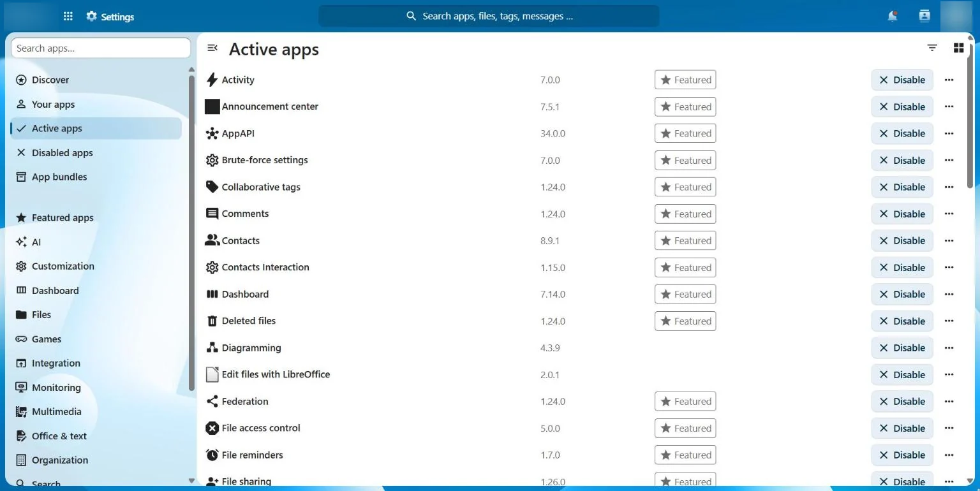The height and width of the screenshot is (491, 980).
Task: Click the Diagramming app icon
Action: (212, 348)
